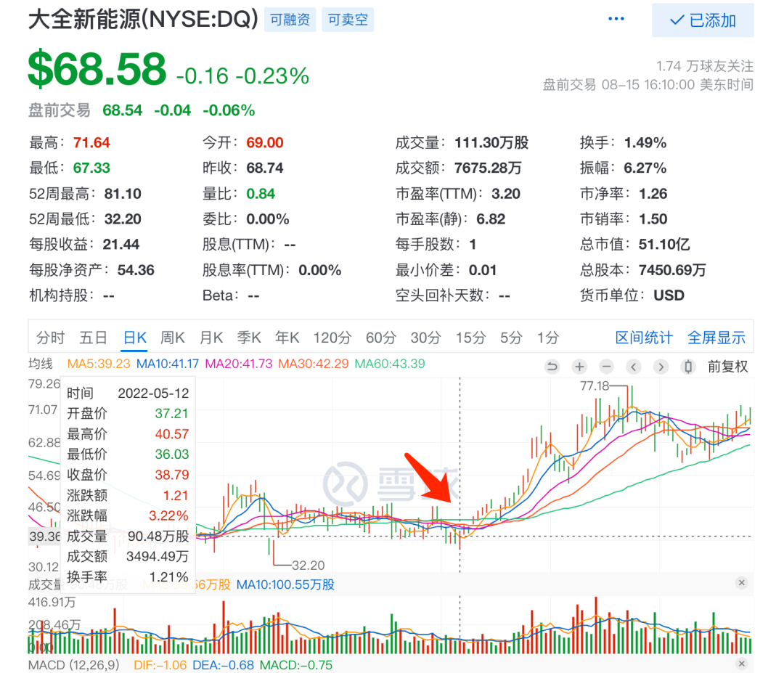Open the 前复权 adjustment dropdown
Viewport: 784px width, 673px height.
(727, 367)
